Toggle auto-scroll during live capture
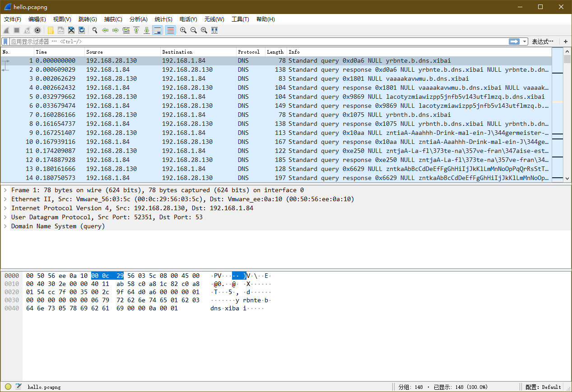Viewport: 572px width, 392px height. (x=158, y=30)
